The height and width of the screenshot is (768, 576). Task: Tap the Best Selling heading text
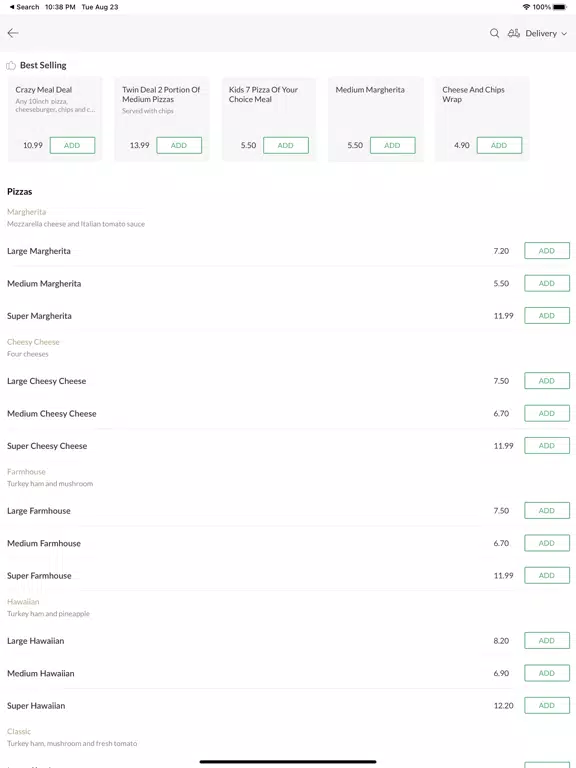point(43,65)
